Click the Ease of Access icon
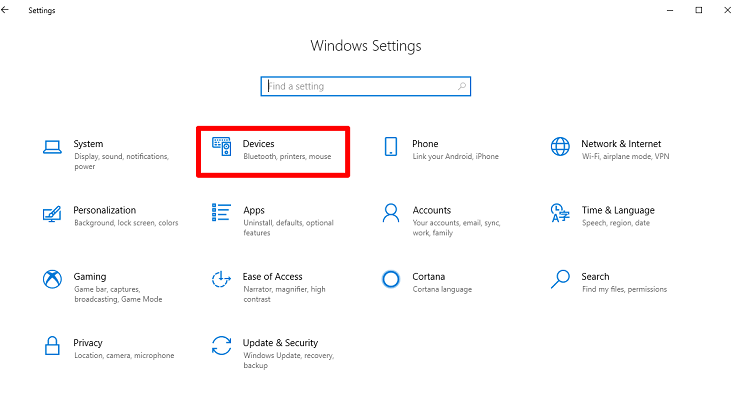Screen dimensions: 739x396 tap(221, 279)
